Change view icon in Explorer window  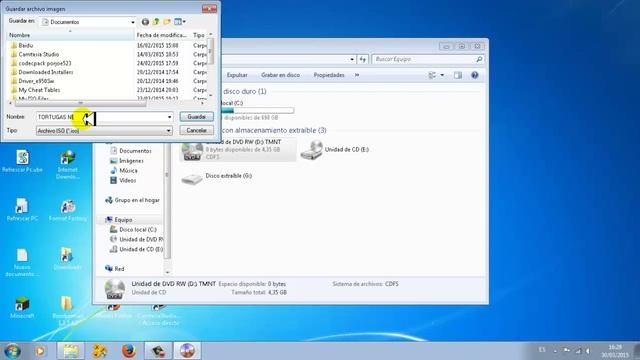(432, 75)
